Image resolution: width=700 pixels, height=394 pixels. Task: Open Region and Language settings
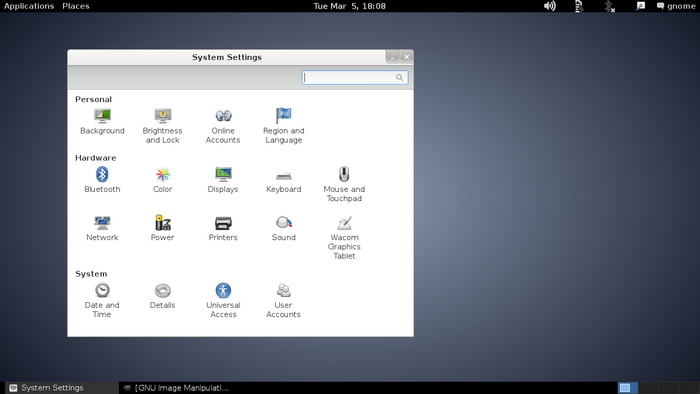click(x=283, y=126)
